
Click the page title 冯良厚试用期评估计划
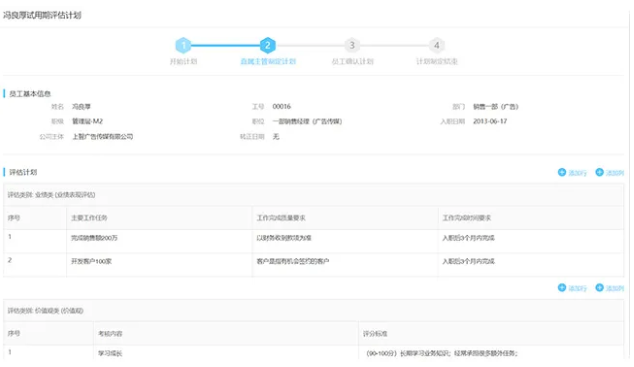(42, 15)
